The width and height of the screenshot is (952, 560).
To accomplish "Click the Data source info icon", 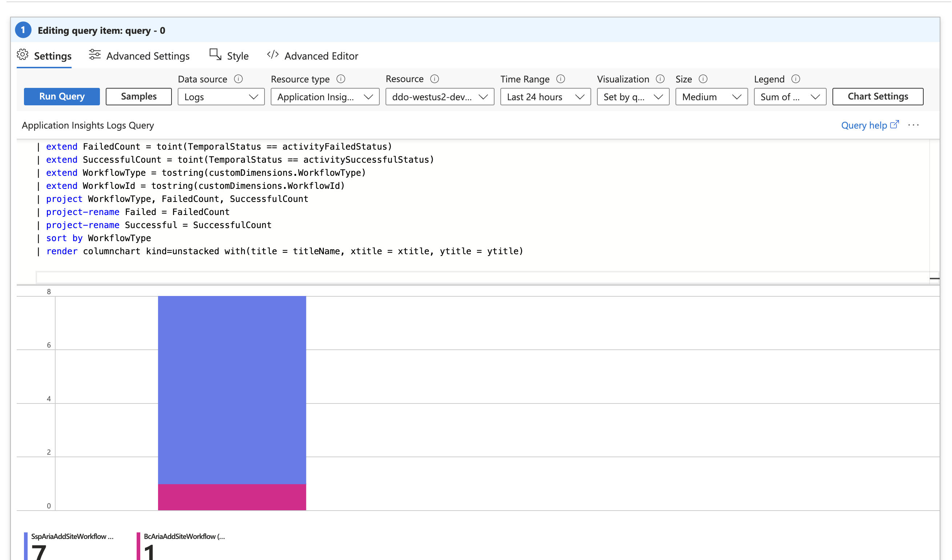I will (238, 79).
